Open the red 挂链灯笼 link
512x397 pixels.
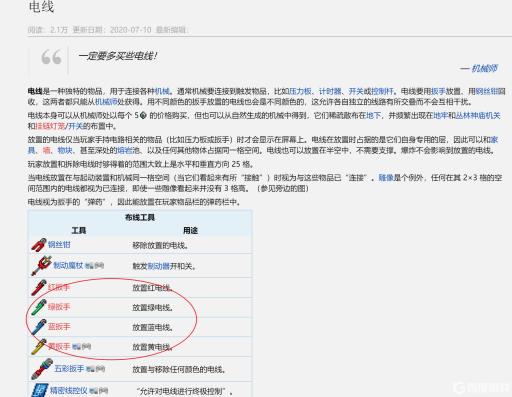tap(50, 126)
